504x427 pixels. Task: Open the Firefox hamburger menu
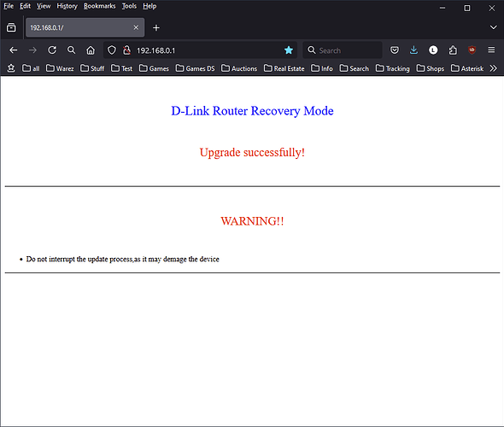491,50
